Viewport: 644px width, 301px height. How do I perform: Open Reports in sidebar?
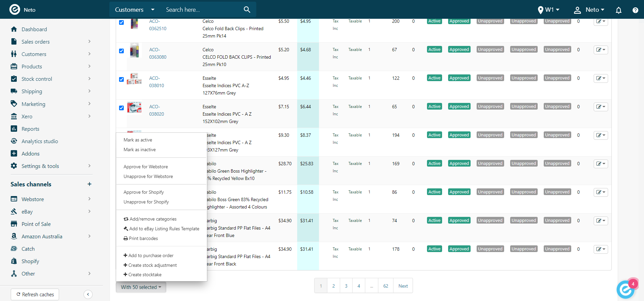[x=30, y=129]
